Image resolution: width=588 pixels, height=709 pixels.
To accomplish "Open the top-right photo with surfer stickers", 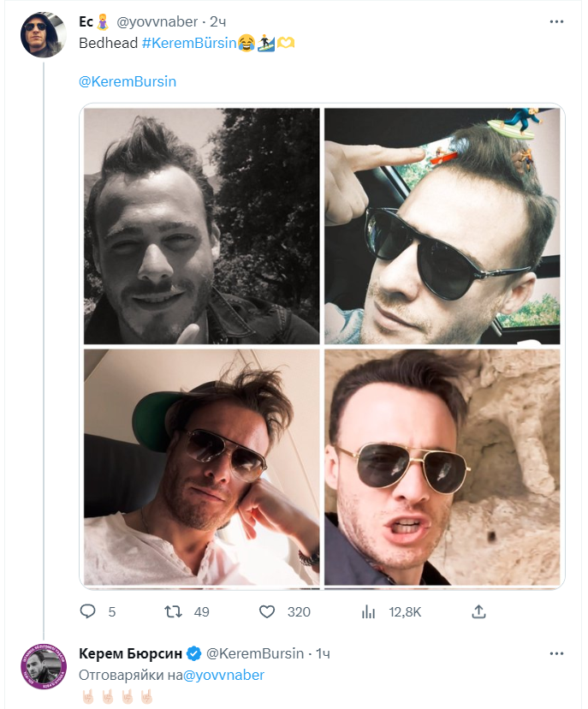I will [x=442, y=226].
